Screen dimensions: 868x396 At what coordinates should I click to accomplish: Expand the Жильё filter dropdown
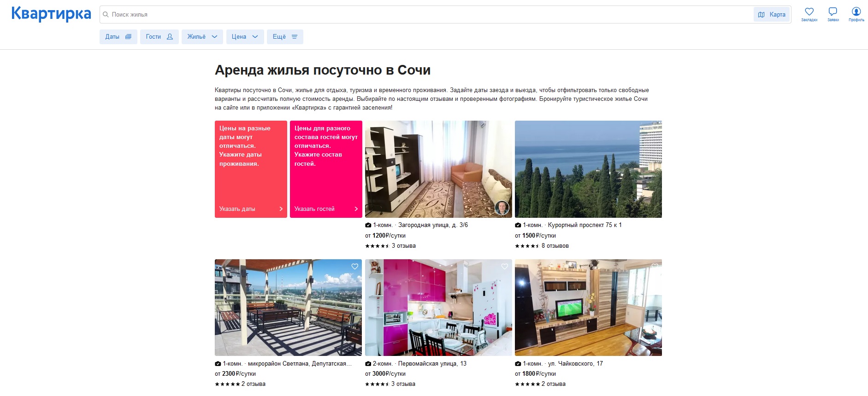pyautogui.click(x=202, y=37)
